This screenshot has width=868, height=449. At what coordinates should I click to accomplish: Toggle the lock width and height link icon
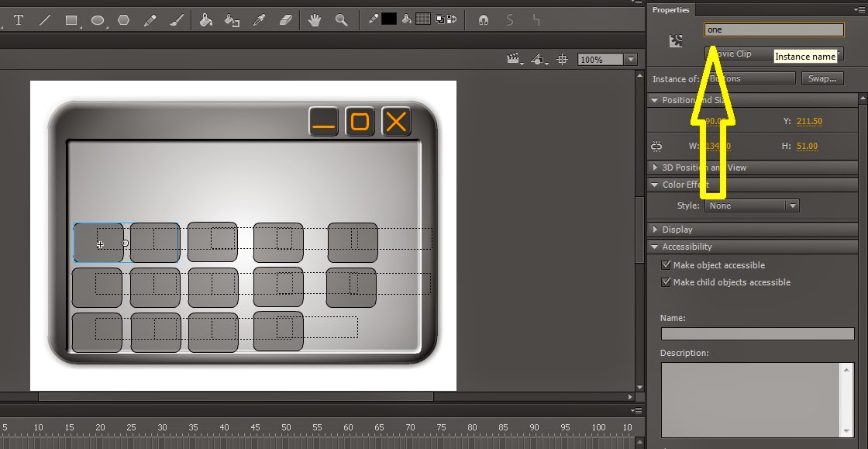point(656,146)
